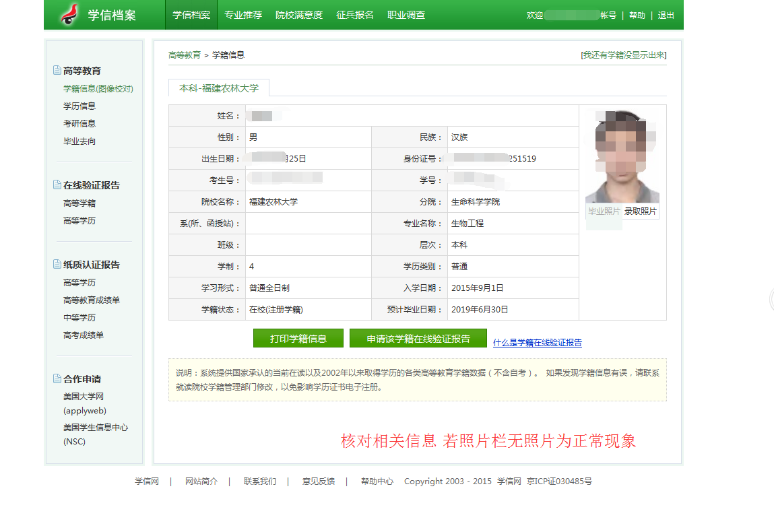Switch to the 录取照片 photo tab
774x532 pixels.
[640, 211]
